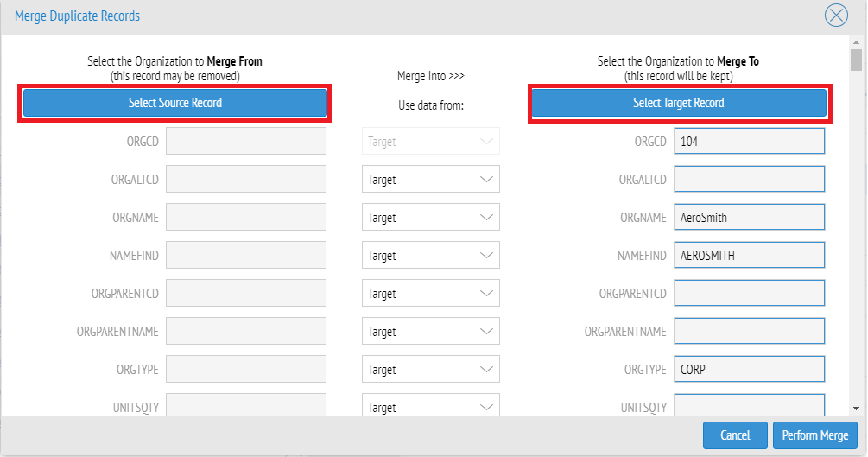
Task: Click the source ORGTYPE input field
Action: tap(246, 370)
